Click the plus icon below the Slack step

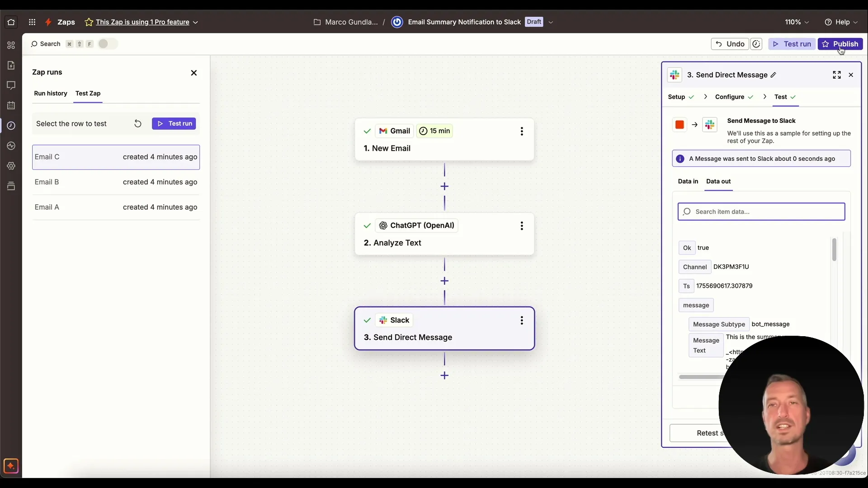pos(444,375)
